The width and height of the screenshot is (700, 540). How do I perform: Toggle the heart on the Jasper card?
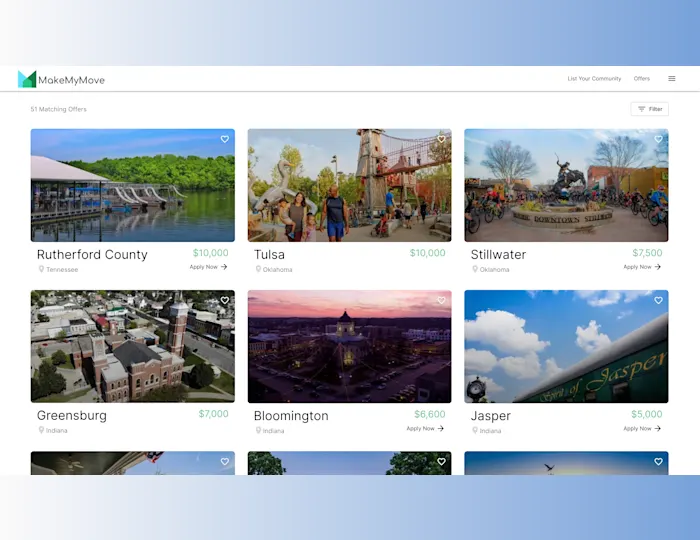point(658,300)
